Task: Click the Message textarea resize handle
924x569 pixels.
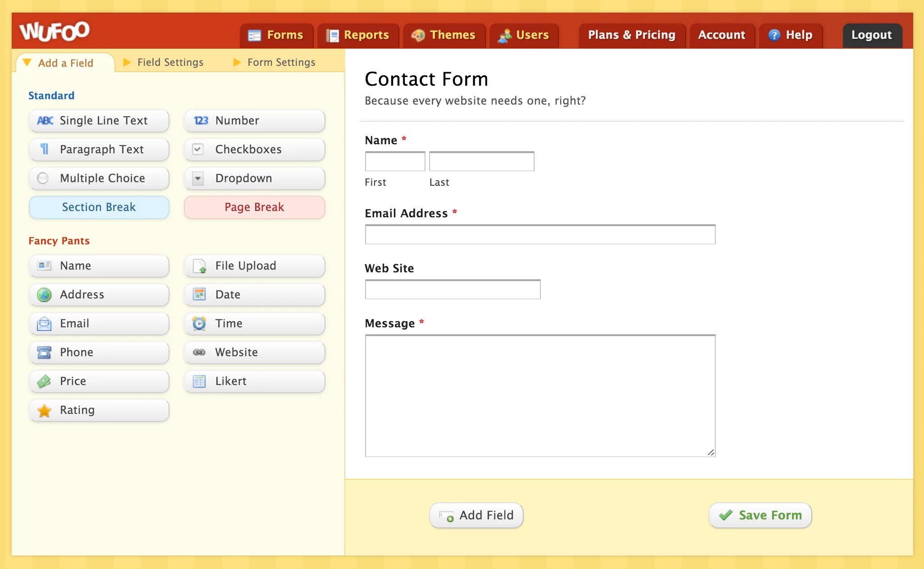Action: point(711,452)
